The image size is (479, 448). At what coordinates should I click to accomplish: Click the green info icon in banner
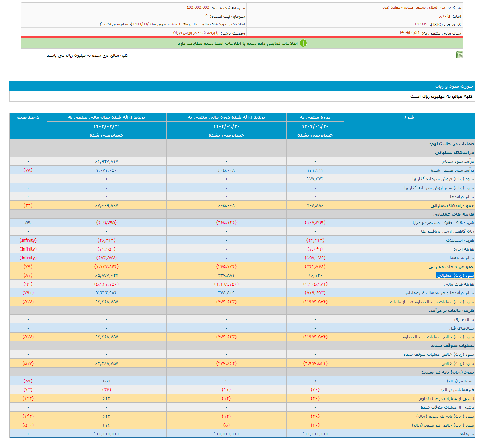coord(303,43)
